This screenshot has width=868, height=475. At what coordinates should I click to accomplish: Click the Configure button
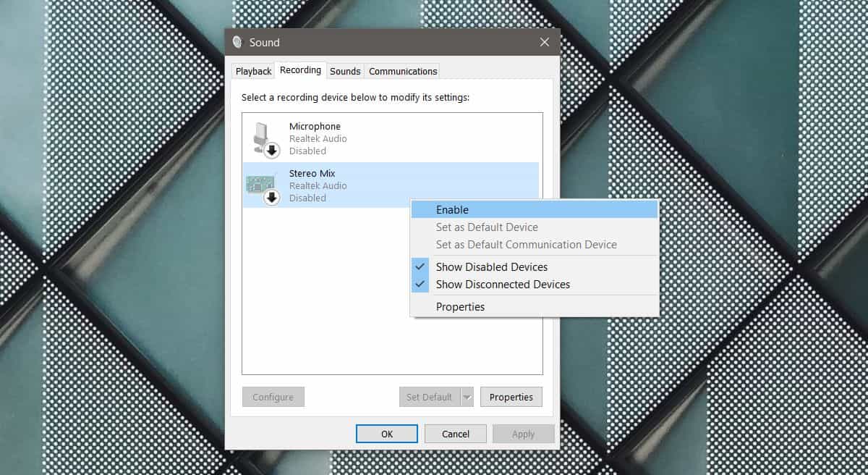click(x=273, y=397)
